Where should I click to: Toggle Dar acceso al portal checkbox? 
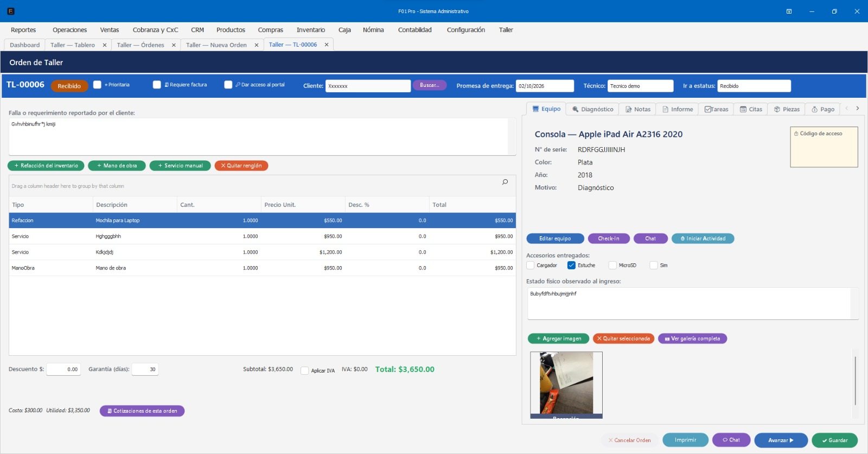[x=228, y=85]
